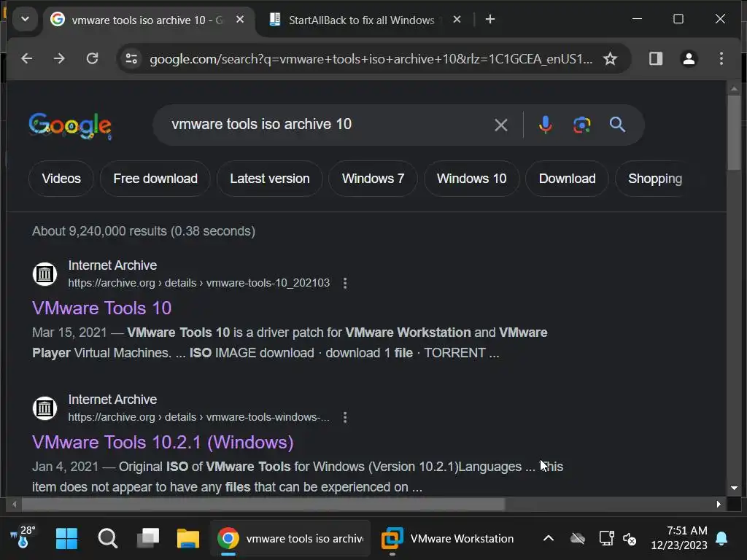The height and width of the screenshot is (560, 747).
Task: Click the scroll left arrow
Action: [15, 504]
